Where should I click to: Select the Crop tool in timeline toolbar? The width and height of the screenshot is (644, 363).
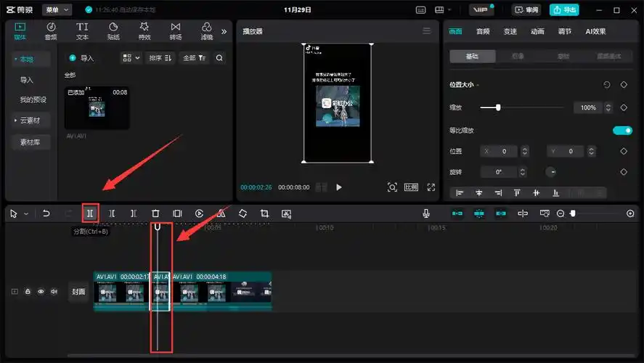coord(264,213)
